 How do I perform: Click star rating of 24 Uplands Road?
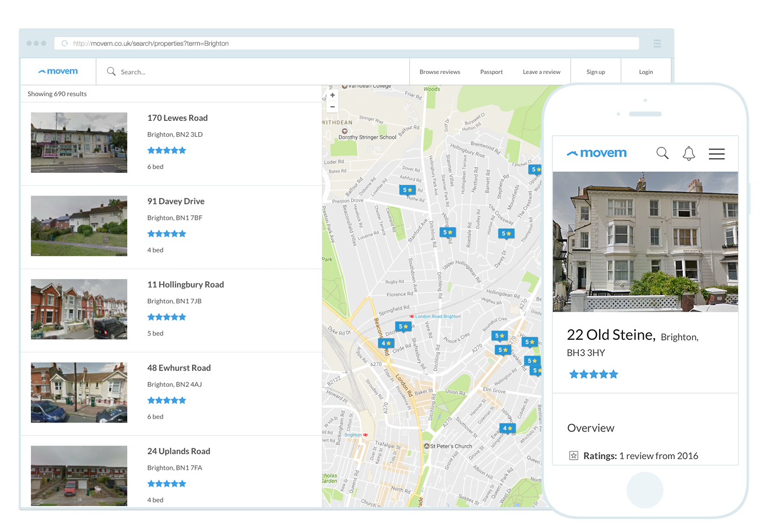(x=167, y=483)
